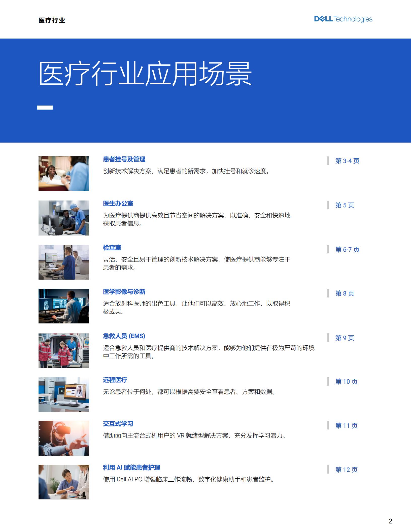Screen dimensions: 411x532
Task: Jump to 第 8 页 page reference
Action: [345, 293]
